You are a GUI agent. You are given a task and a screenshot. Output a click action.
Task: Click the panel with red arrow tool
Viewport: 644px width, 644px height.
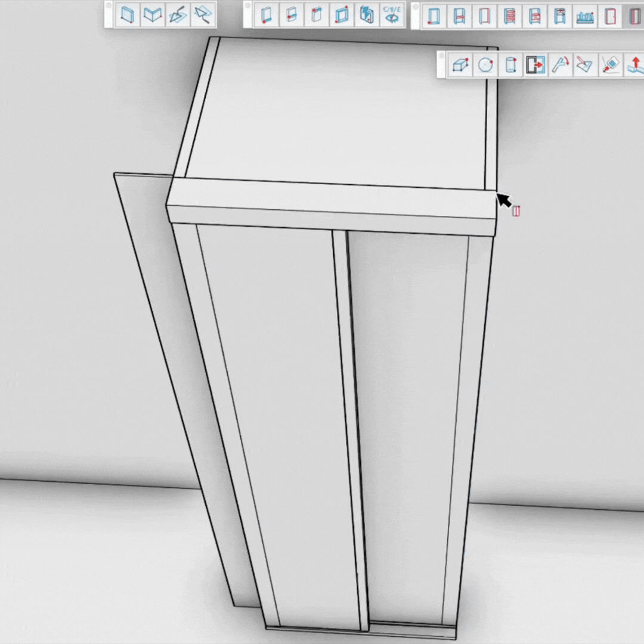(x=535, y=64)
